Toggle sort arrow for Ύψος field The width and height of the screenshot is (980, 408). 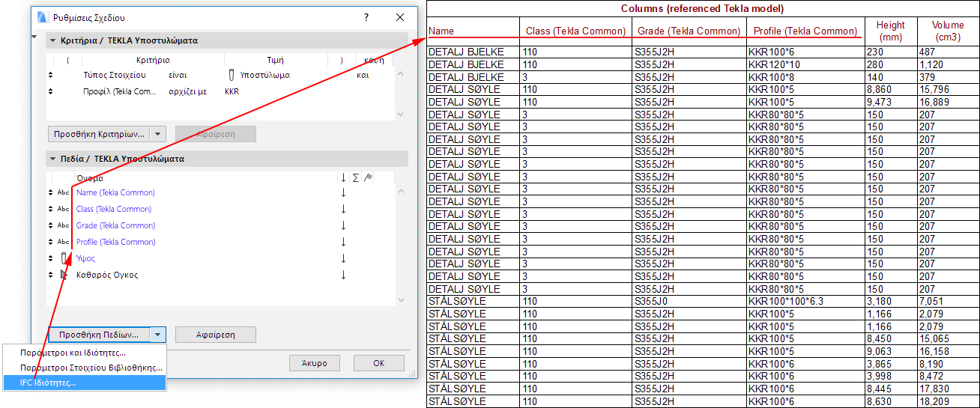(343, 258)
